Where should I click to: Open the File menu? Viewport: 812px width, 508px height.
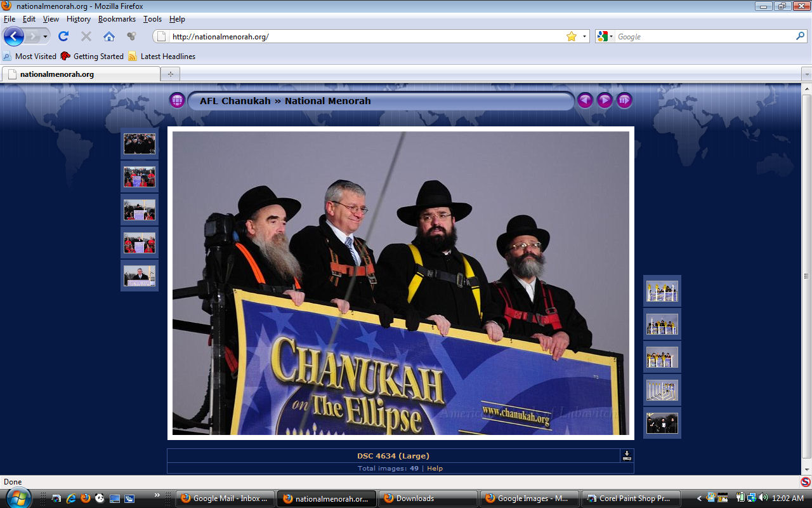(10, 19)
